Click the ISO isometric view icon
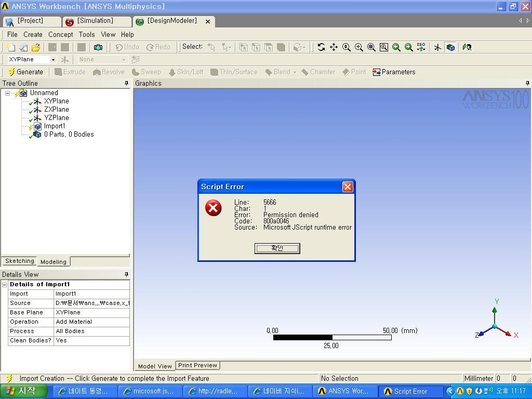The image size is (532, 399). [421, 47]
